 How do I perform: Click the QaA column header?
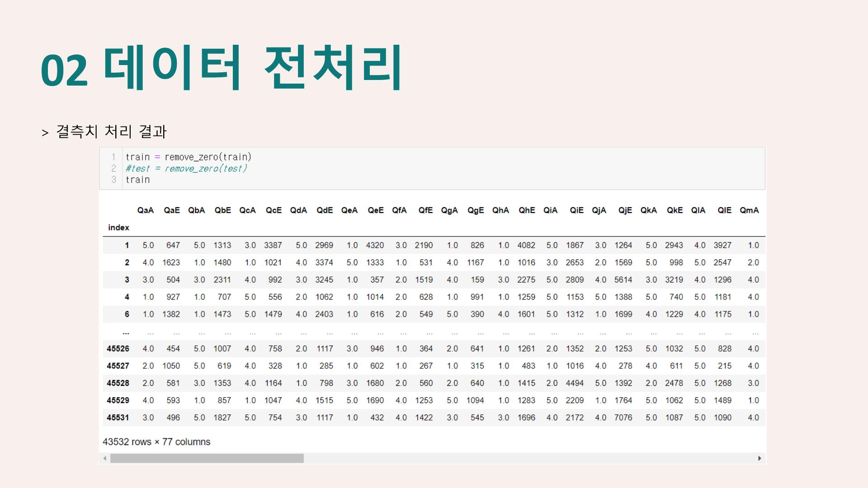146,210
